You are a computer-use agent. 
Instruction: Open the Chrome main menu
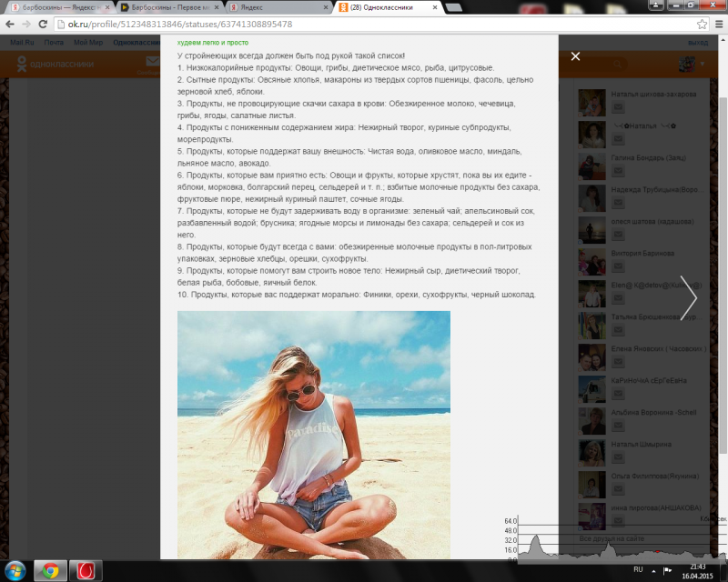coord(719,25)
